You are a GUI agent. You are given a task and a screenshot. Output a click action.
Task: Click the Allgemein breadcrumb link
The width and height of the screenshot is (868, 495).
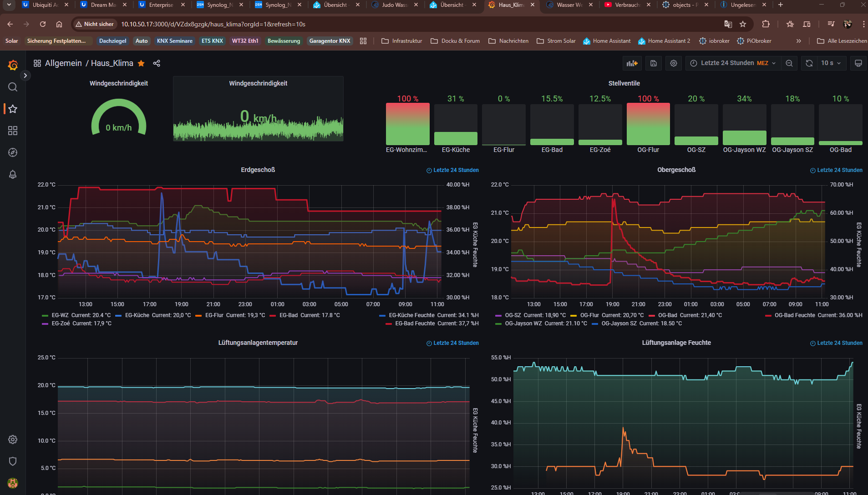pyautogui.click(x=63, y=63)
